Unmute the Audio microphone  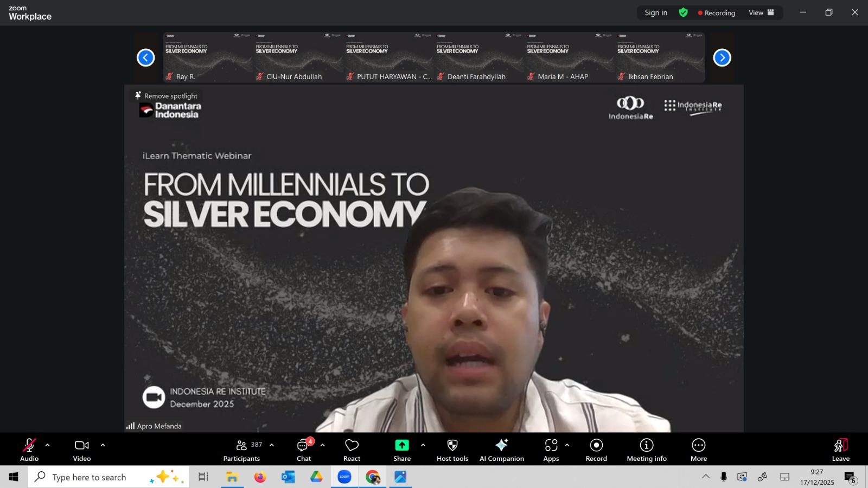coord(29,450)
